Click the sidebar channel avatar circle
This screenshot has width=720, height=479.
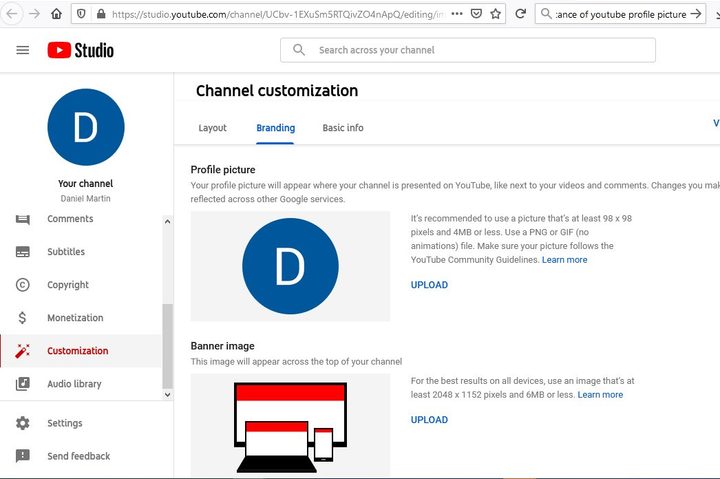pyautogui.click(x=86, y=127)
